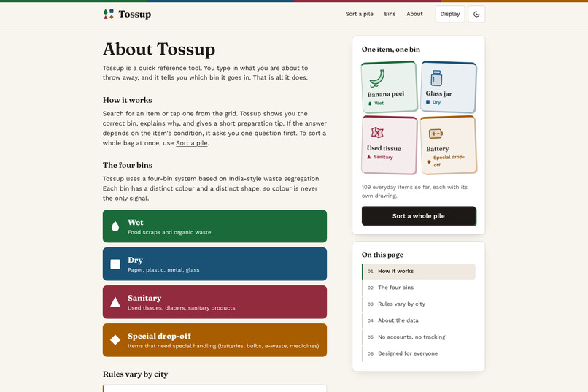Follow the inline Sort a pile link
This screenshot has height=392, width=588.
[192, 143]
